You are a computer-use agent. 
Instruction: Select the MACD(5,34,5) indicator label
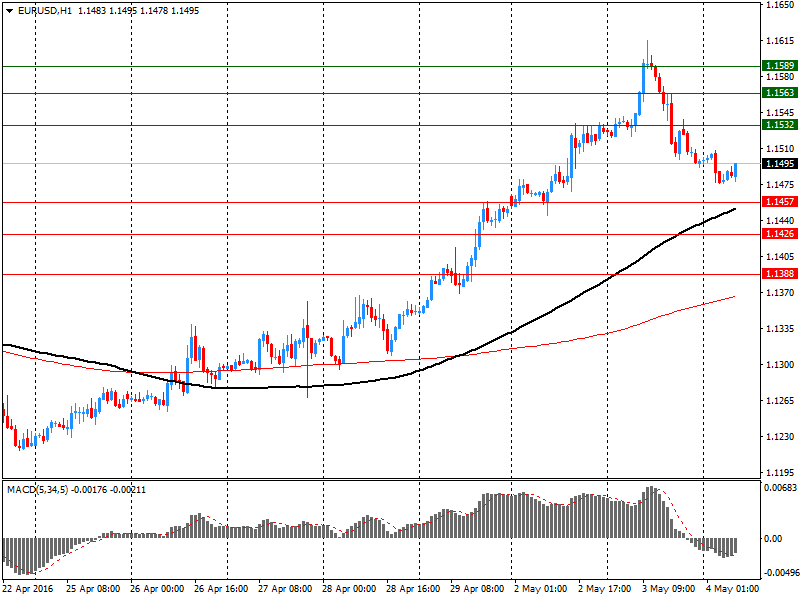tap(37, 490)
